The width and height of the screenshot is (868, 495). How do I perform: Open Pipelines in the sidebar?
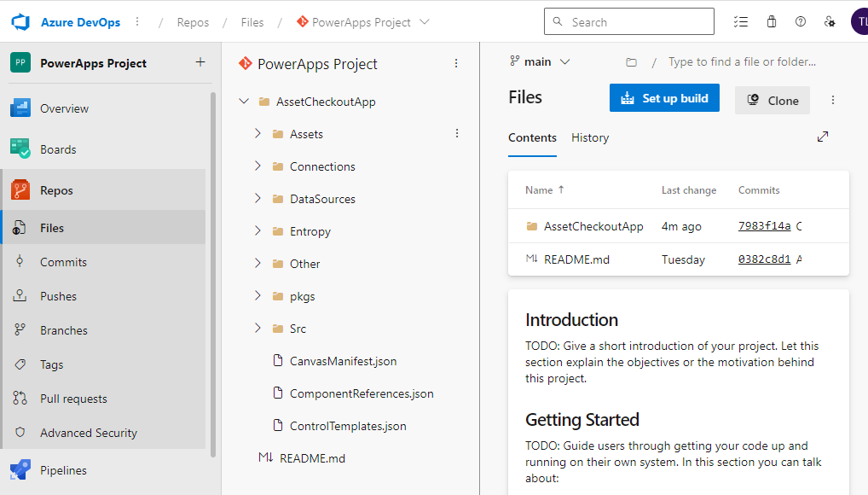(104, 470)
